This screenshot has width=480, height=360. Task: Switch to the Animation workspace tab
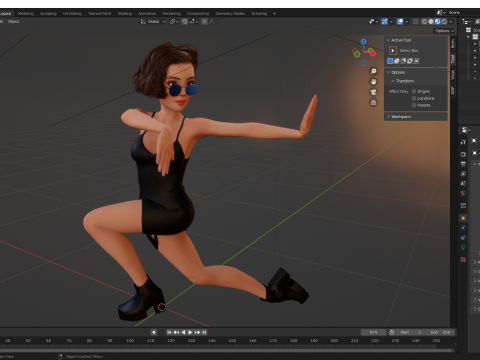[147, 14]
